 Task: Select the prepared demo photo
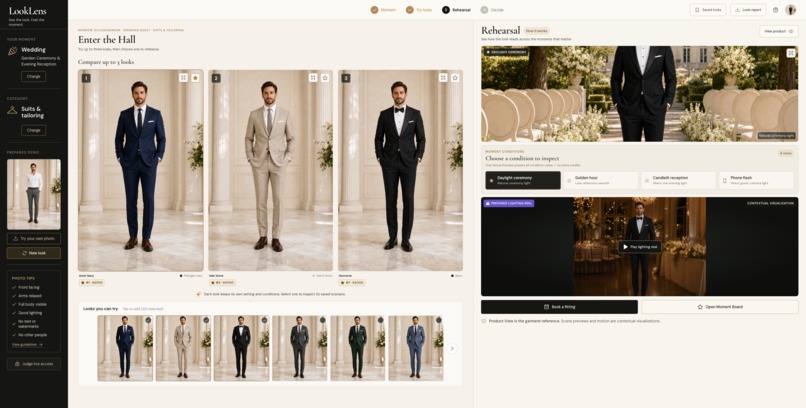pyautogui.click(x=34, y=194)
